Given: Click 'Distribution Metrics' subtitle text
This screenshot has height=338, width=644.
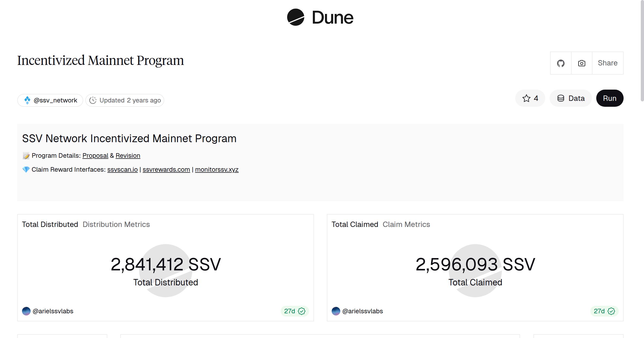Looking at the screenshot, I should coord(116,224).
